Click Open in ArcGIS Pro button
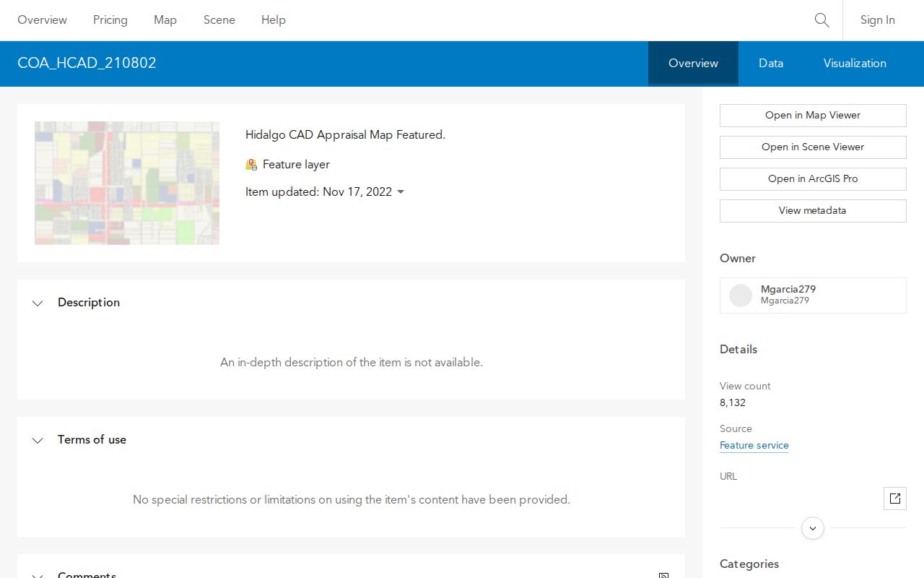The image size is (924, 578). [813, 179]
